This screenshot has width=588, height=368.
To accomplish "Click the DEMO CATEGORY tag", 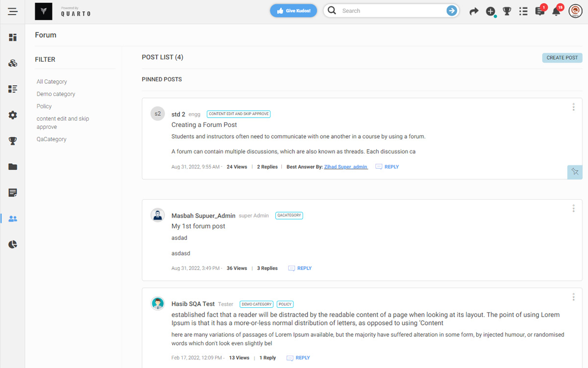I will point(257,304).
